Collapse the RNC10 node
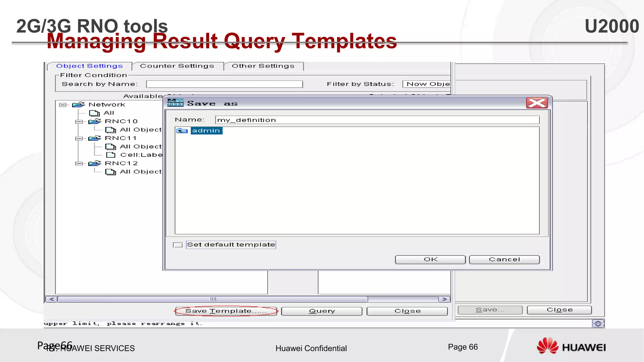 [79, 122]
